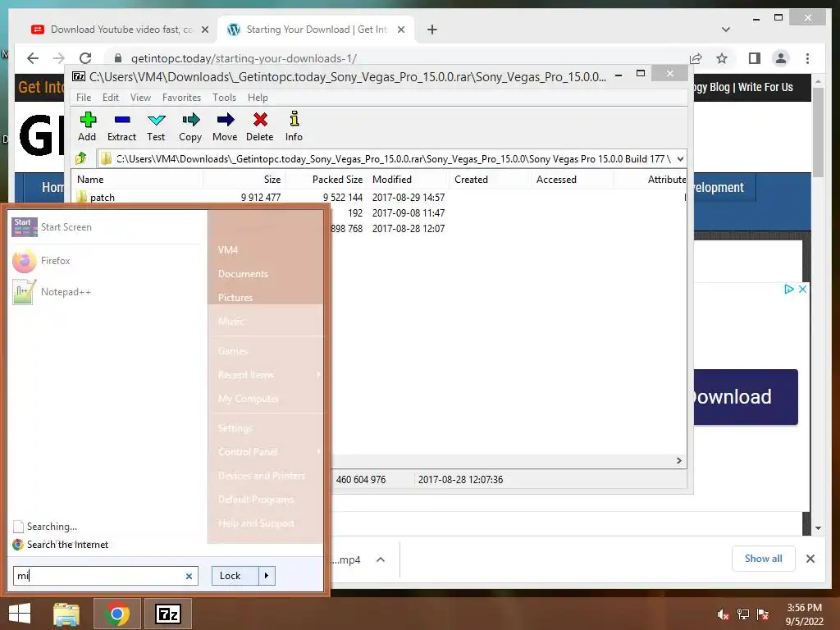Click the Windows Start button
The height and width of the screenshot is (630, 840).
tap(20, 614)
